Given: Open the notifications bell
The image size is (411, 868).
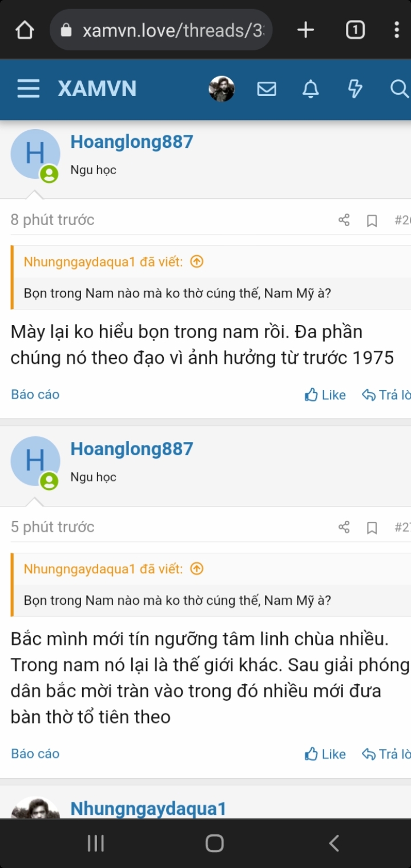Looking at the screenshot, I should click(x=311, y=89).
